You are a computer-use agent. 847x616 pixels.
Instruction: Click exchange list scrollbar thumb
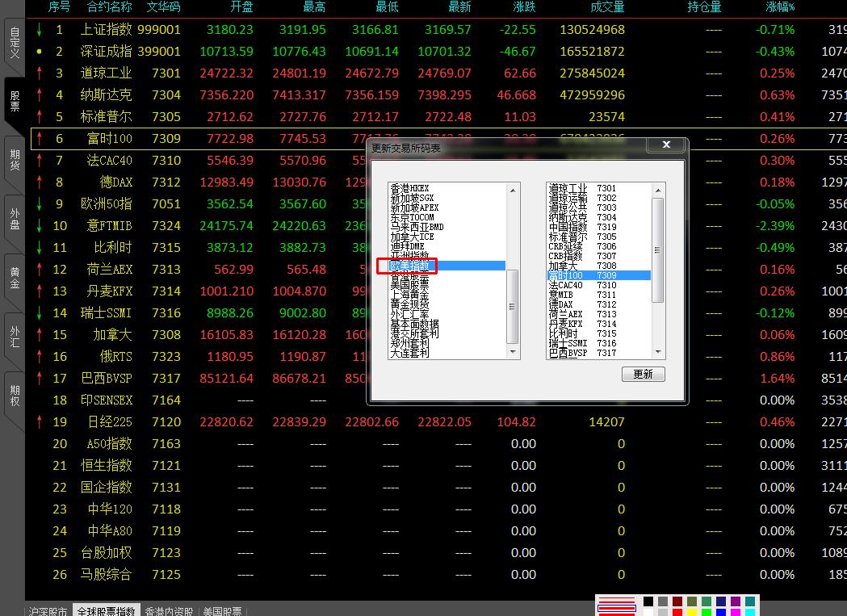coord(512,306)
